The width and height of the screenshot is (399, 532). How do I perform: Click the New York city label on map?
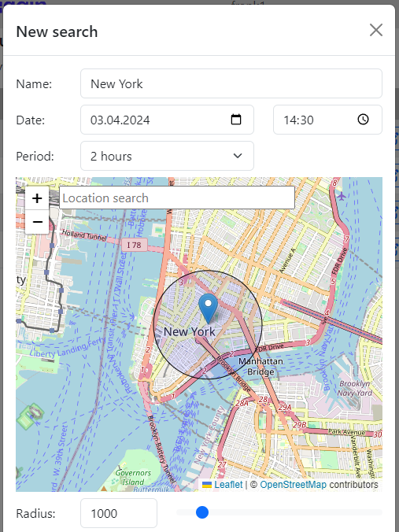pyautogui.click(x=190, y=332)
